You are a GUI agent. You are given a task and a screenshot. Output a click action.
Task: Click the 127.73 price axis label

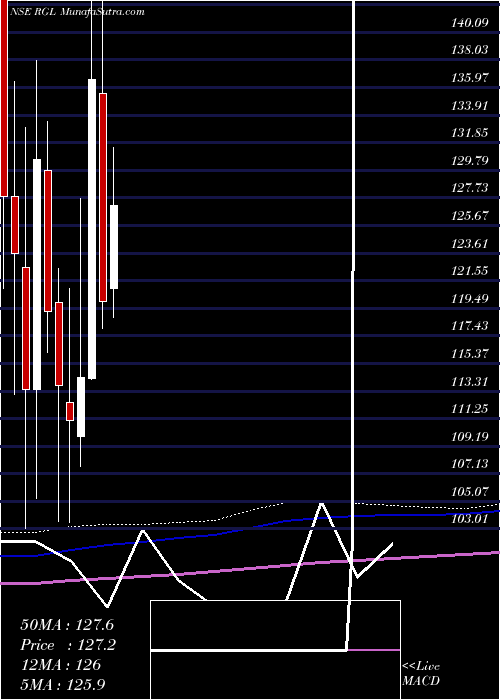(470, 188)
